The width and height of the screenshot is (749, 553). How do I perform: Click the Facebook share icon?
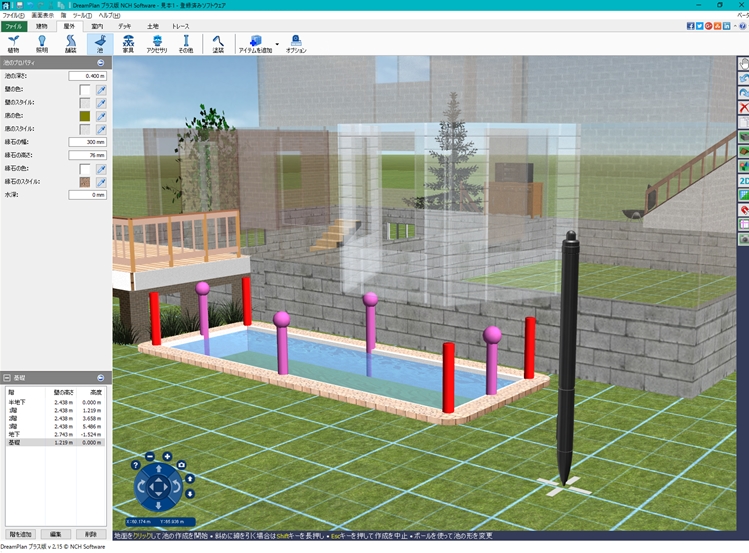coord(690,26)
